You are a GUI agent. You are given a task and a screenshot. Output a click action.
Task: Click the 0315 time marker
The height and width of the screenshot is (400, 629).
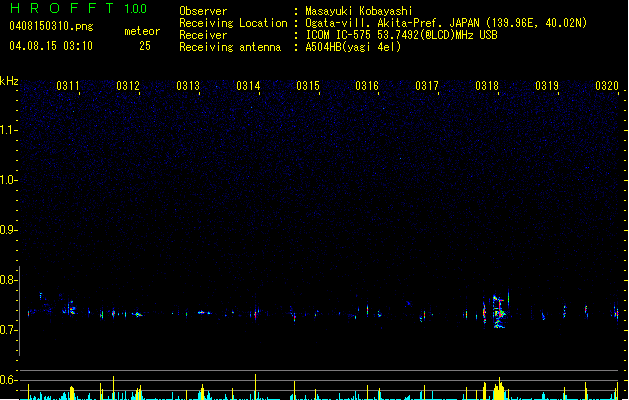click(308, 86)
